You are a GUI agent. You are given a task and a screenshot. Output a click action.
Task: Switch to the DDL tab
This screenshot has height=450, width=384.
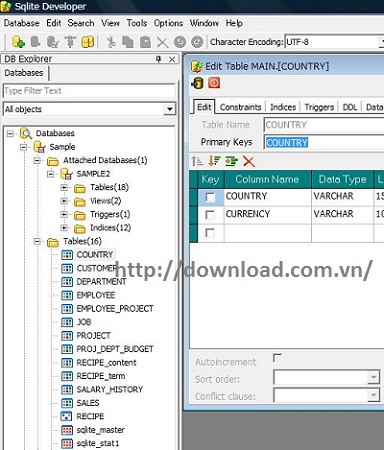coord(350,107)
